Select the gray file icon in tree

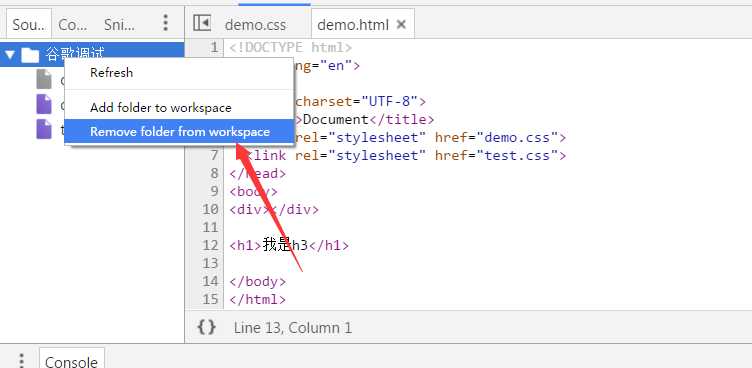44,79
